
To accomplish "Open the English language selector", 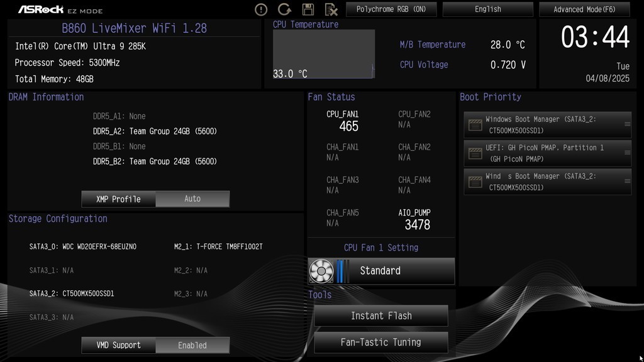I will 487,9.
